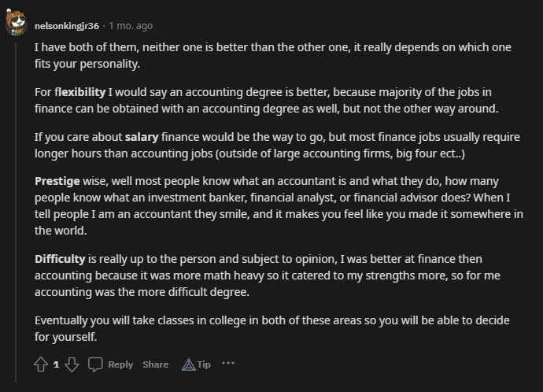Click the Tip triangle icon

coord(188,364)
